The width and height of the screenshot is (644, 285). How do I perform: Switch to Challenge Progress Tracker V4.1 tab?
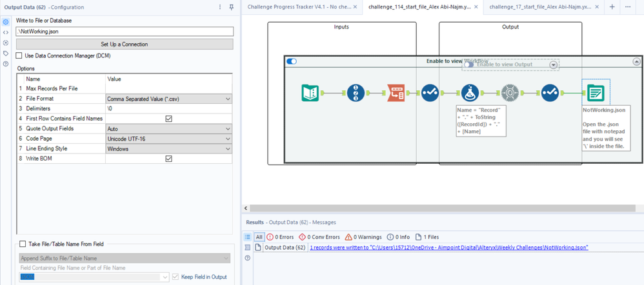coord(299,7)
